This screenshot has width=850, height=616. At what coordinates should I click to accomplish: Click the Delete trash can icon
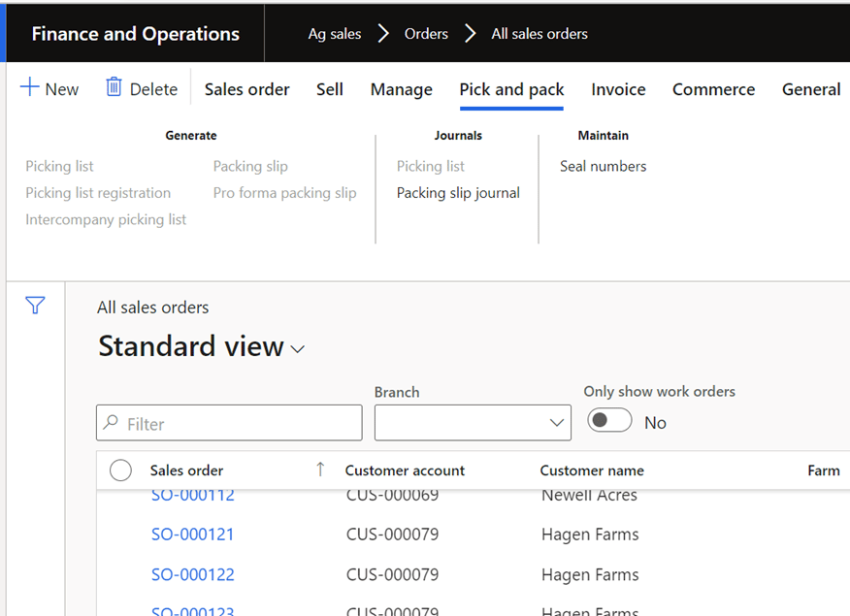pyautogui.click(x=114, y=86)
